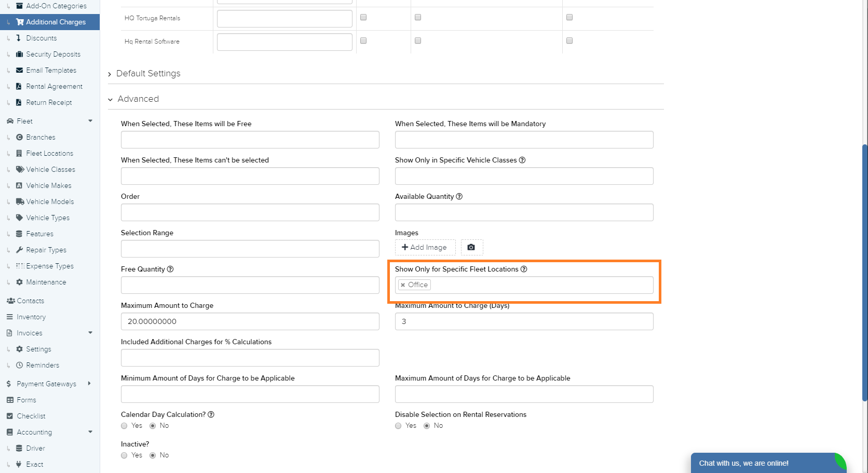Select No for Inactive

pyautogui.click(x=153, y=455)
